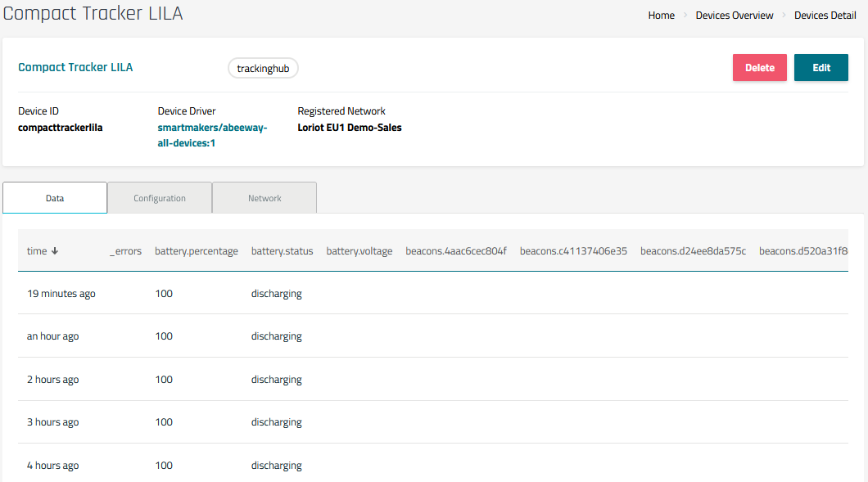Go to Home breadcrumb link
Image resolution: width=868 pixels, height=482 pixels.
pos(661,16)
